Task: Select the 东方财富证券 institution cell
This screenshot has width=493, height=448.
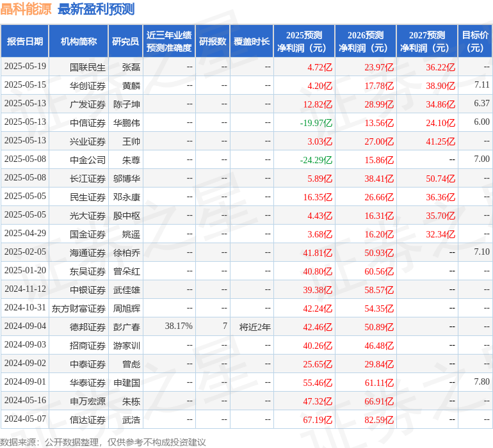Action: point(79,308)
